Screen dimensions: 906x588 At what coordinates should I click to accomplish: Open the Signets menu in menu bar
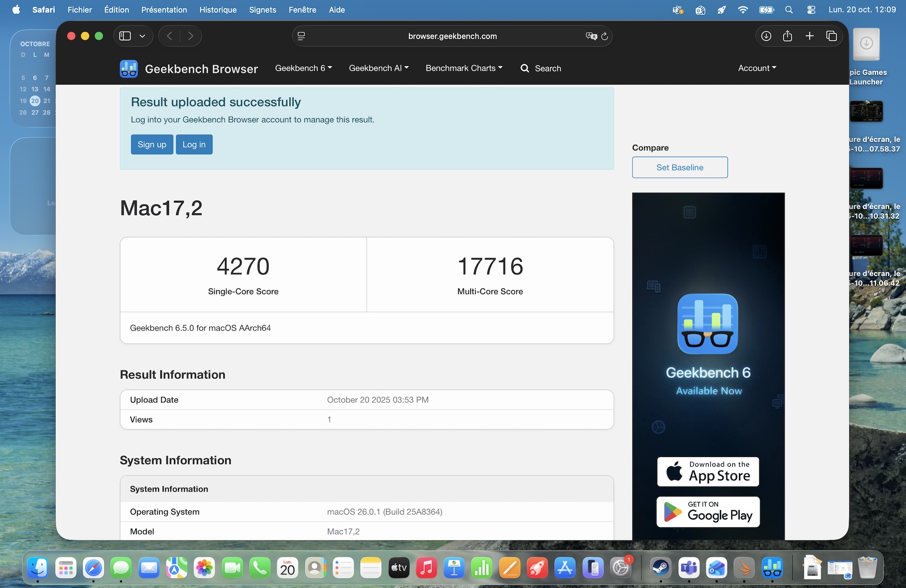point(262,10)
